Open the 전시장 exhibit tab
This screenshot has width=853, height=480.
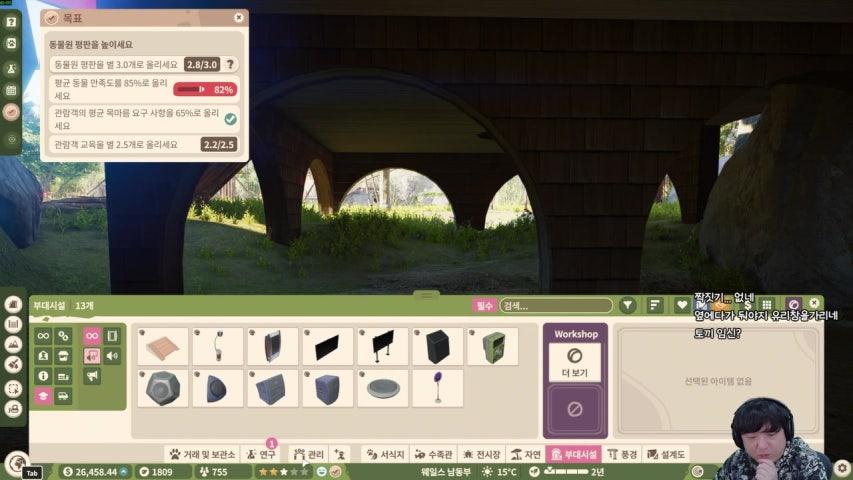482,454
